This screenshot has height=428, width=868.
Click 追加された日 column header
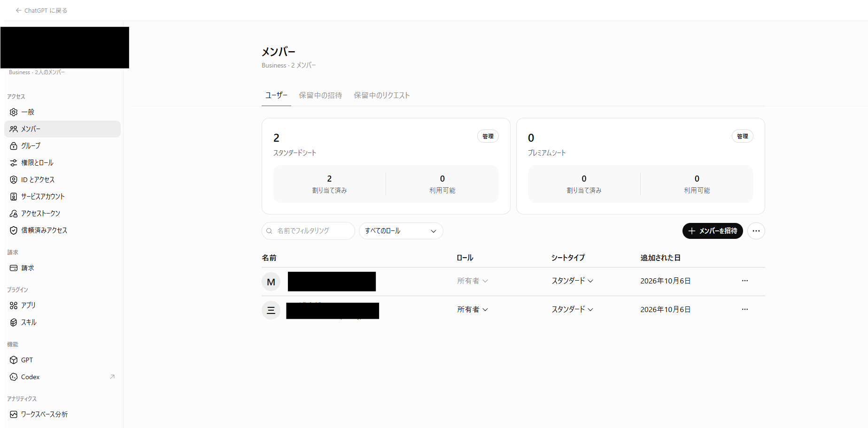pos(660,258)
